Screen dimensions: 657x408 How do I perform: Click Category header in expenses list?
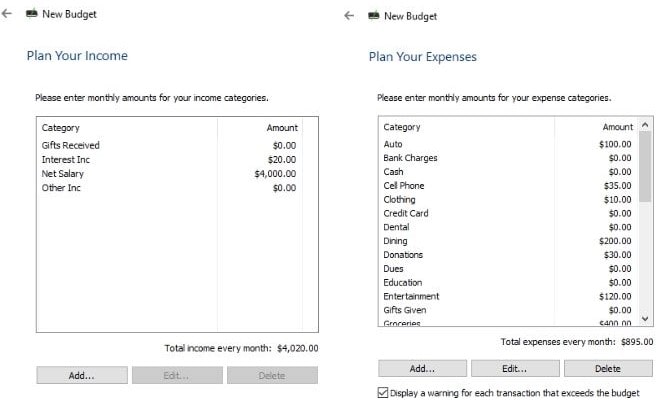tap(402, 127)
